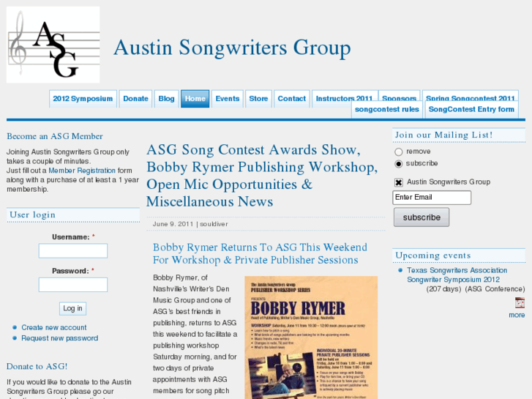Click the 'Join our Mailing List!' heading
The width and height of the screenshot is (532, 399).
pos(443,135)
